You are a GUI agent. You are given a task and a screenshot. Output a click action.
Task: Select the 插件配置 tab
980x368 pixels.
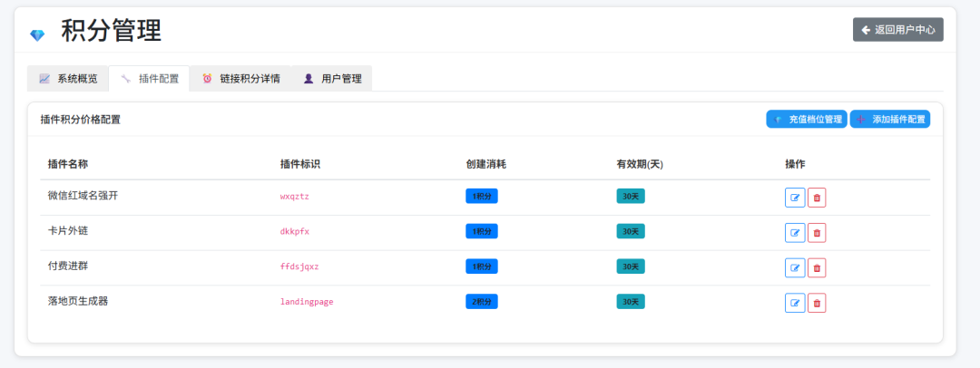click(150, 79)
